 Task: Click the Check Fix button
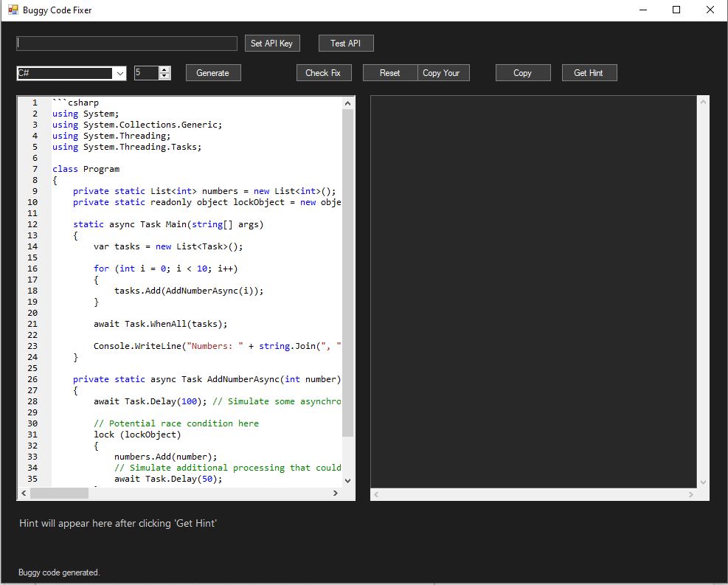[324, 73]
